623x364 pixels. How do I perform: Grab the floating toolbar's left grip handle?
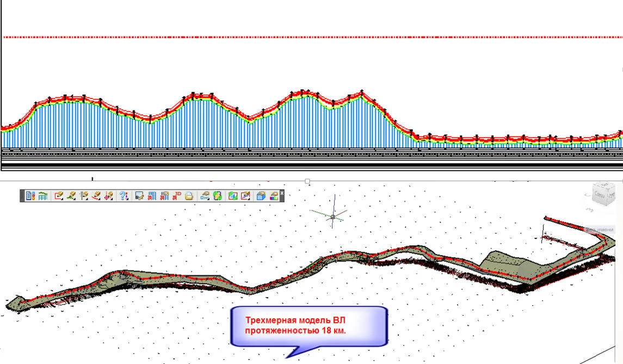pyautogui.click(x=22, y=196)
